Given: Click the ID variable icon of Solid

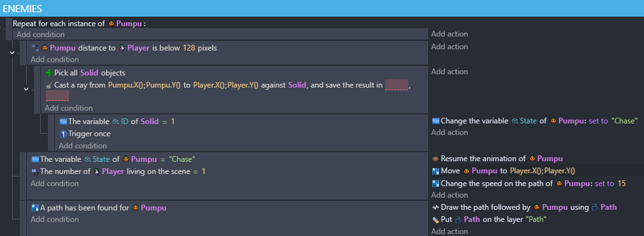Looking at the screenshot, I should pos(116,122).
